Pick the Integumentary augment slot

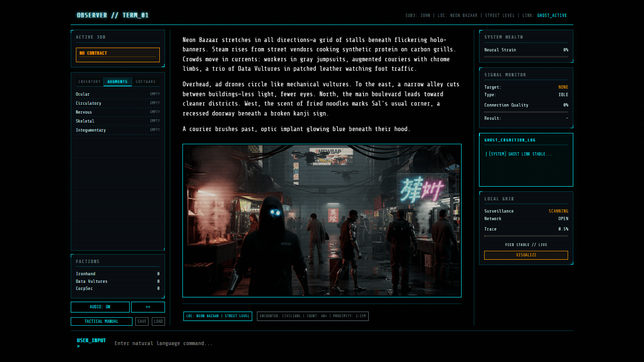tap(117, 130)
